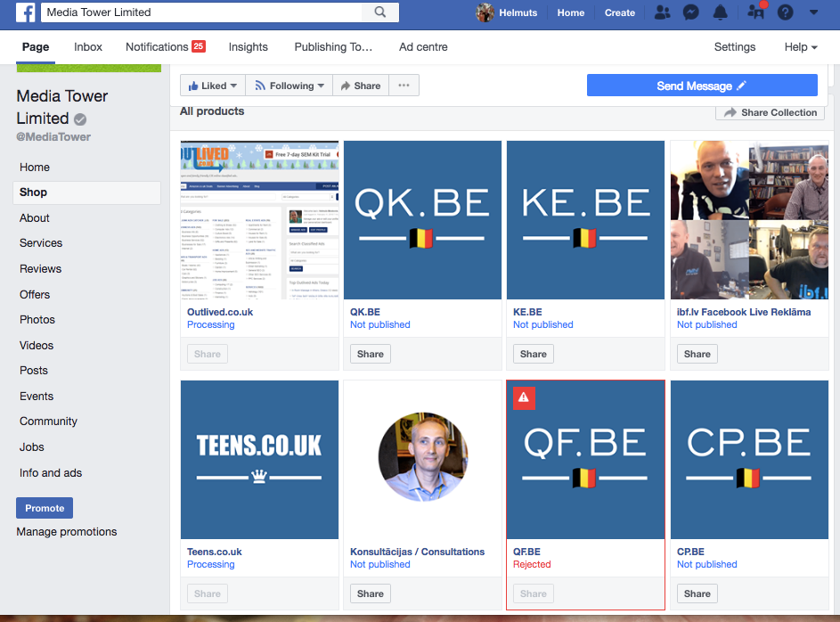Open the Notifications bell icon
Viewport: 840px width, 622px height.
point(721,12)
